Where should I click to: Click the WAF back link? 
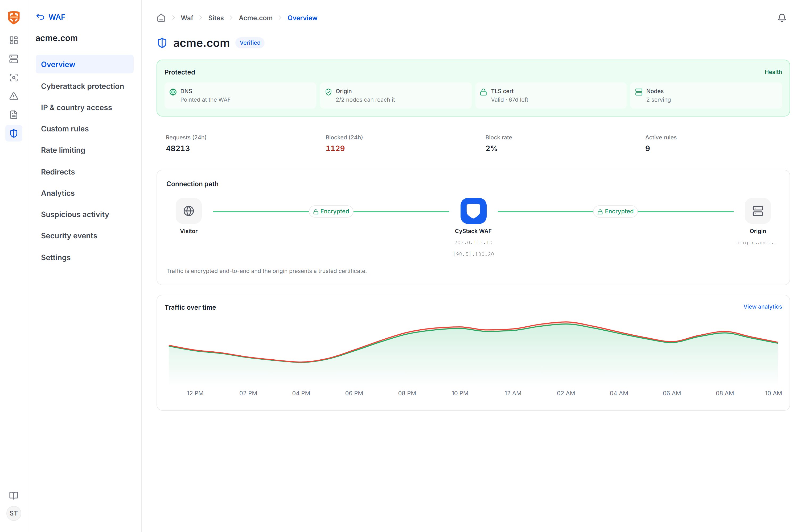57,17
